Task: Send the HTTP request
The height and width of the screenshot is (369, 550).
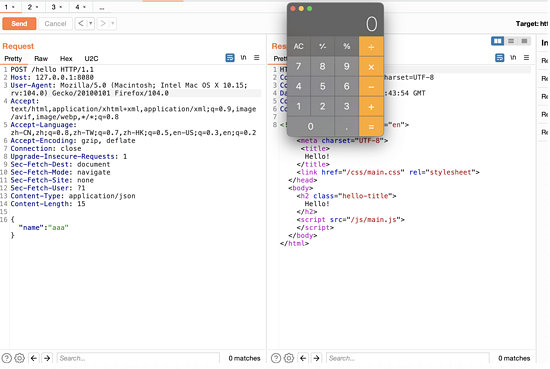Action: point(19,24)
